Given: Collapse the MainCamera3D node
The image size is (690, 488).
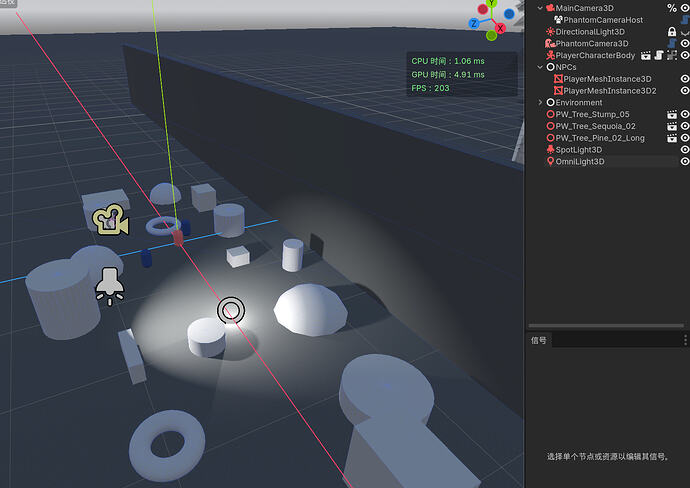Looking at the screenshot, I should coord(540,8).
